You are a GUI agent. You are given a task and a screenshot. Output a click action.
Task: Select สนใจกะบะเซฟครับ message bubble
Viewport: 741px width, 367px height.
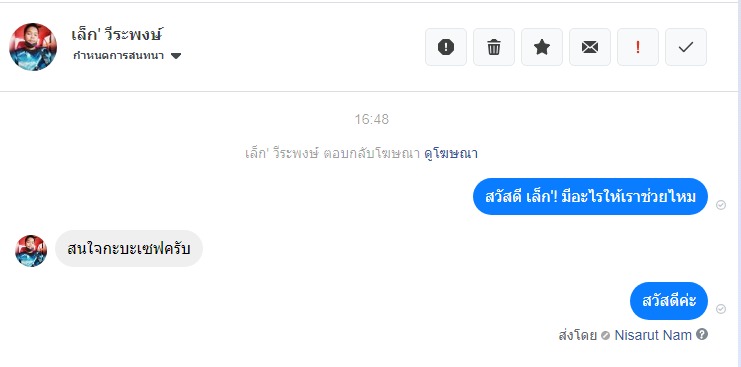pos(129,248)
